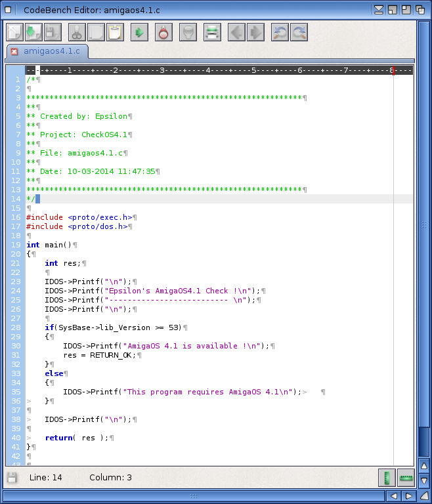Screen dimensions: 432x504
Task: Click the floppy disk icon in status bar
Action: point(12,478)
